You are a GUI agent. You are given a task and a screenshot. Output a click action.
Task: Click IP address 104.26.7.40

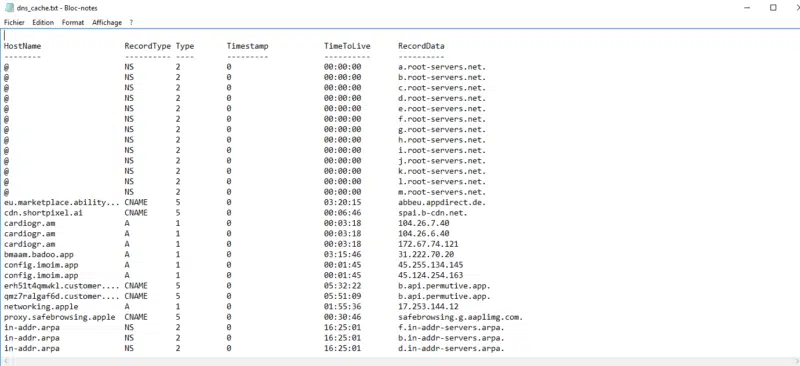click(x=423, y=223)
